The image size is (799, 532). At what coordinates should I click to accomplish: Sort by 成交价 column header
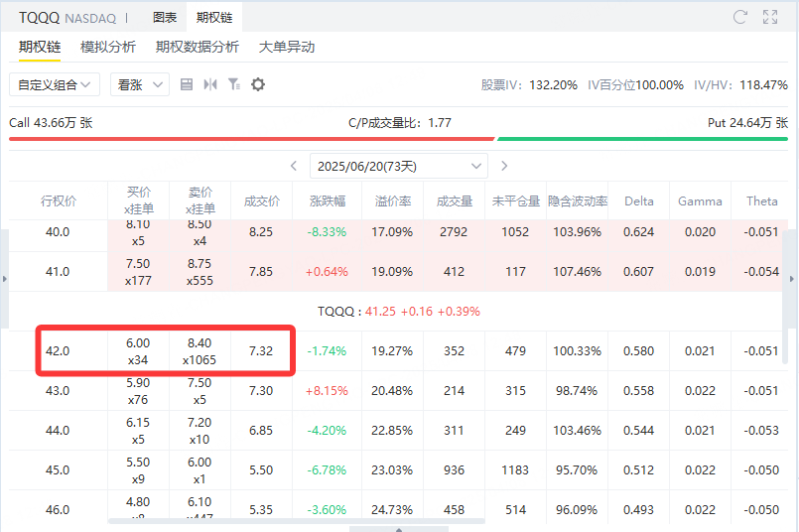click(261, 201)
